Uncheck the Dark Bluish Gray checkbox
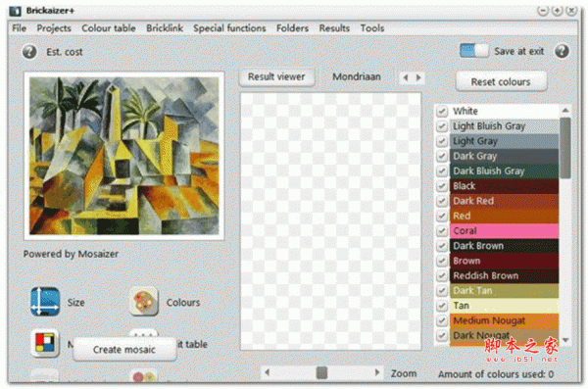The width and height of the screenshot is (588, 389). click(442, 171)
